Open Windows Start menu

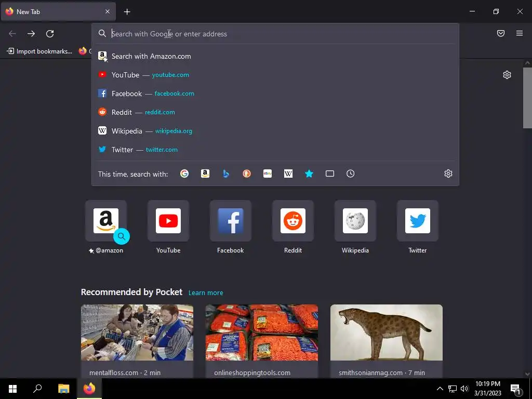pyautogui.click(x=13, y=389)
